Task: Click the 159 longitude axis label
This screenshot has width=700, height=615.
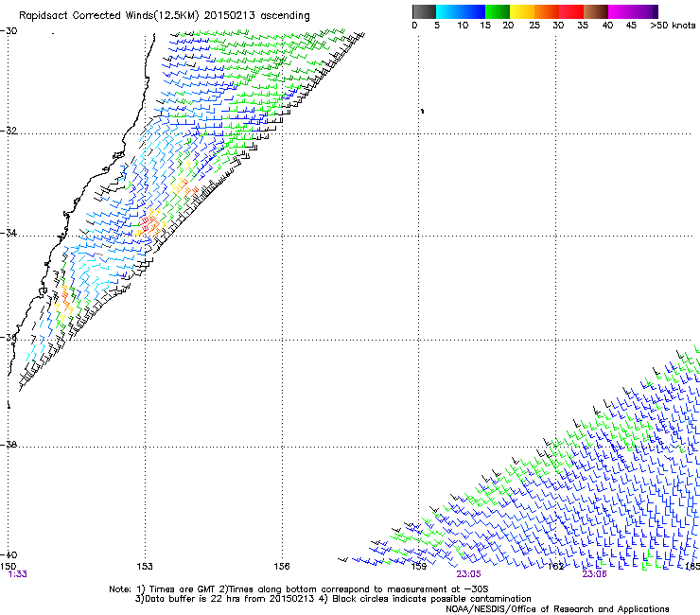Action: pyautogui.click(x=419, y=567)
